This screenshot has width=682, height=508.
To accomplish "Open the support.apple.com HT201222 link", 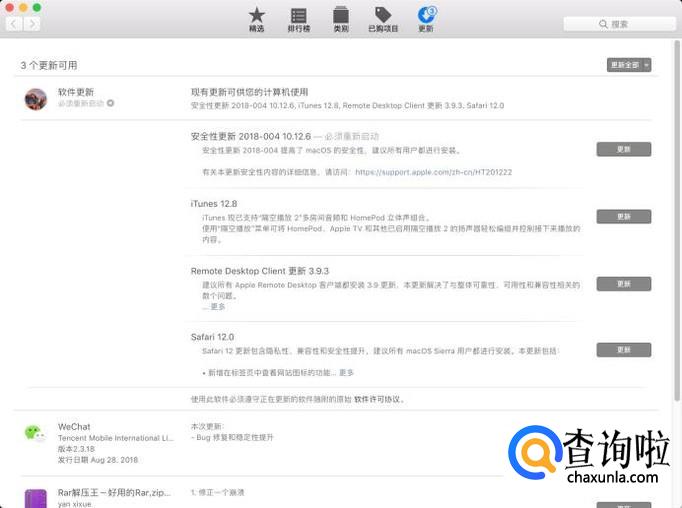I will coord(433,172).
